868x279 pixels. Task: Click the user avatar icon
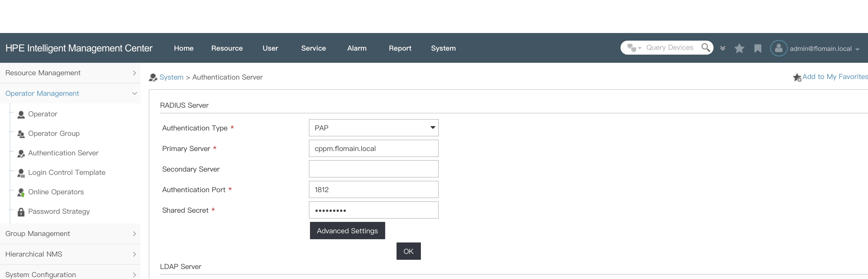pos(778,48)
